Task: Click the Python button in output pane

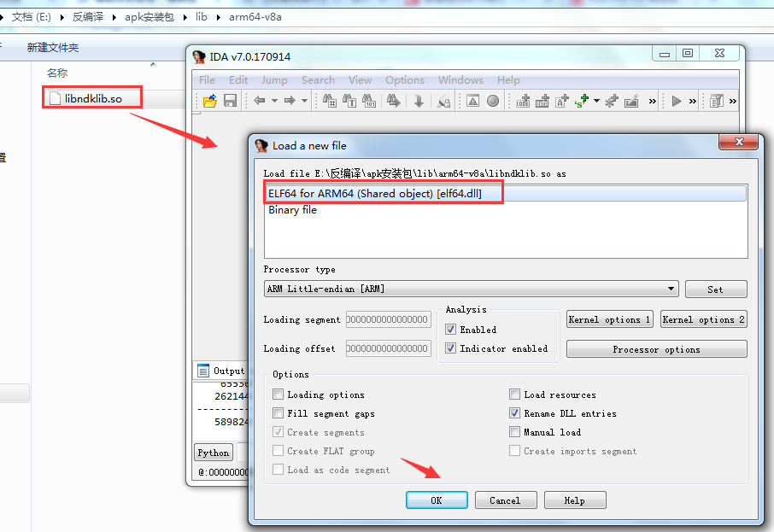Action: [x=214, y=453]
